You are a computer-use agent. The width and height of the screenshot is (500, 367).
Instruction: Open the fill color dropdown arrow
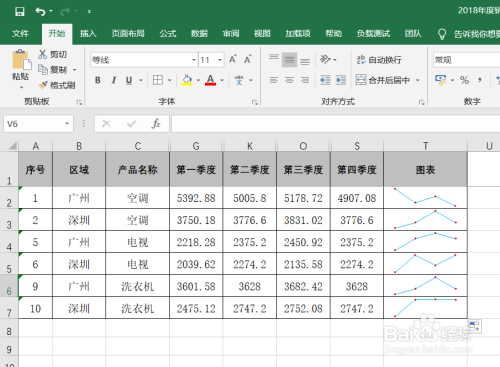pos(198,80)
